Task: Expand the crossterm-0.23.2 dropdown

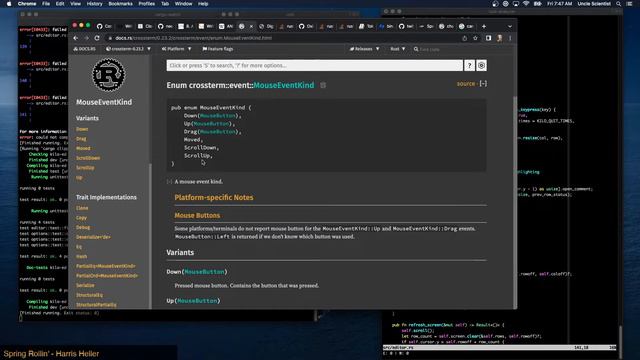Action: (128, 49)
